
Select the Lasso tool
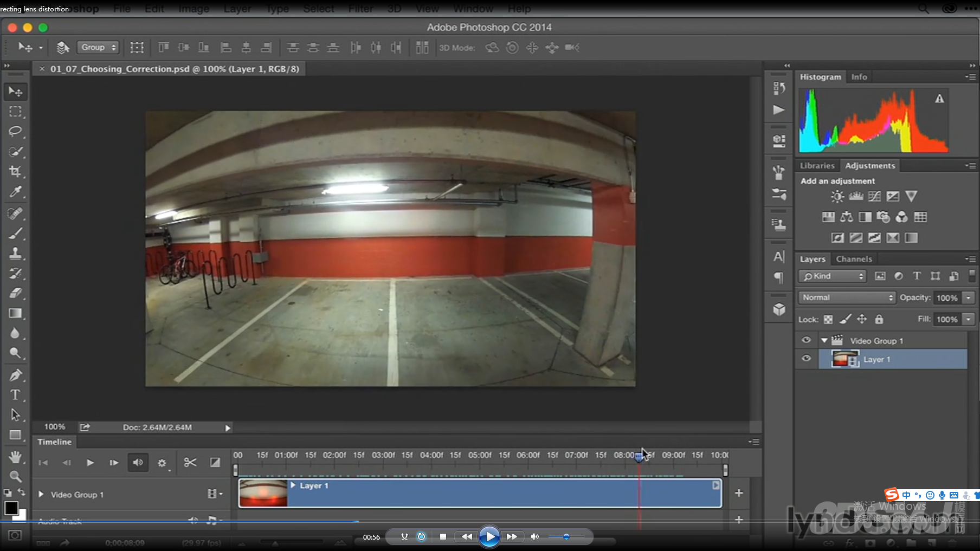(x=15, y=132)
